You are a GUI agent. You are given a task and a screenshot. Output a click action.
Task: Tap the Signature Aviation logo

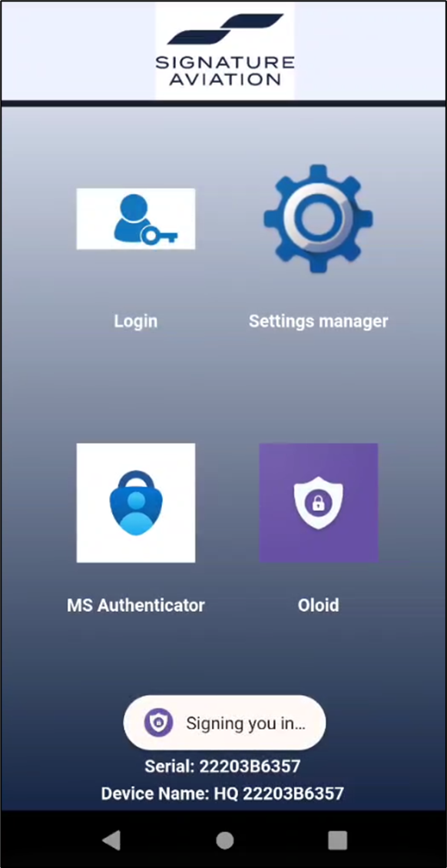tap(224, 50)
